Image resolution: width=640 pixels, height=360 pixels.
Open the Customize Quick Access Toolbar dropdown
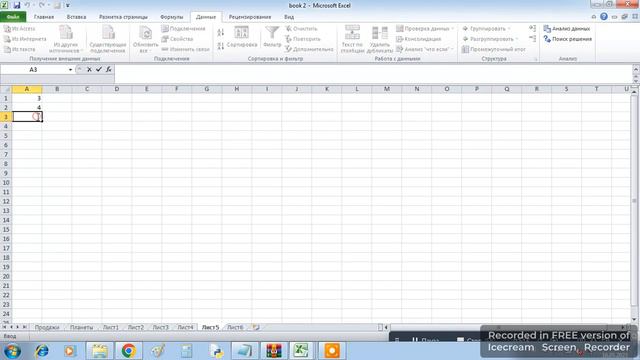tap(68, 5)
